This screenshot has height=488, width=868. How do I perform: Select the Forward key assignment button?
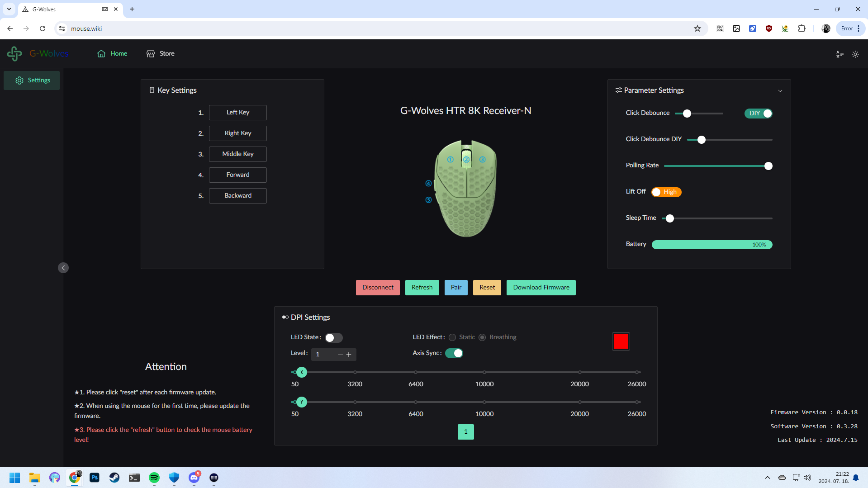[238, 175]
